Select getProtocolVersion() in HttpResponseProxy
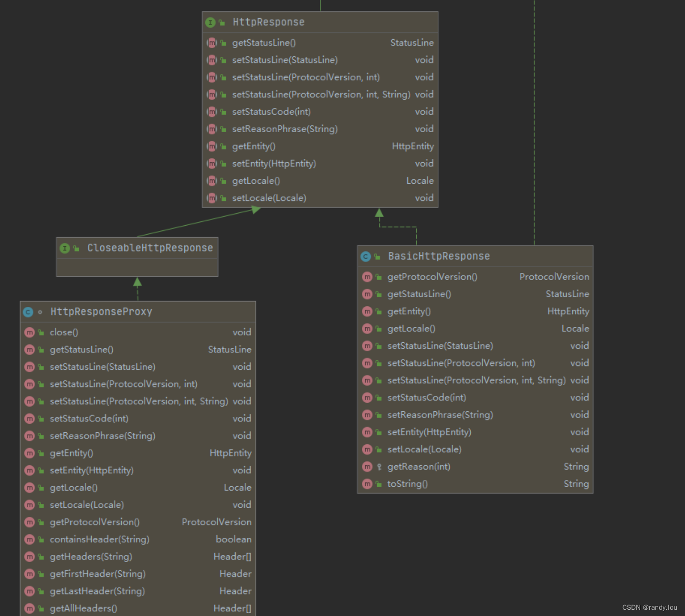The width and height of the screenshot is (685, 616). click(x=95, y=522)
